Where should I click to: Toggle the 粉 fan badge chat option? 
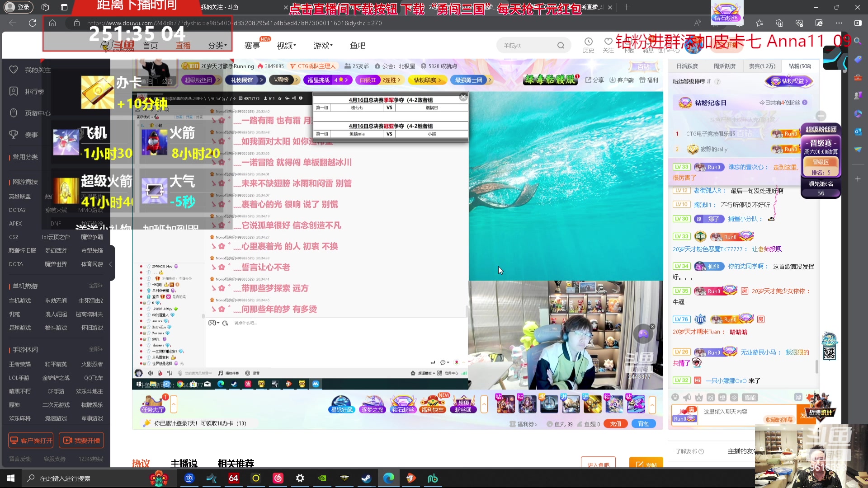[x=710, y=397]
